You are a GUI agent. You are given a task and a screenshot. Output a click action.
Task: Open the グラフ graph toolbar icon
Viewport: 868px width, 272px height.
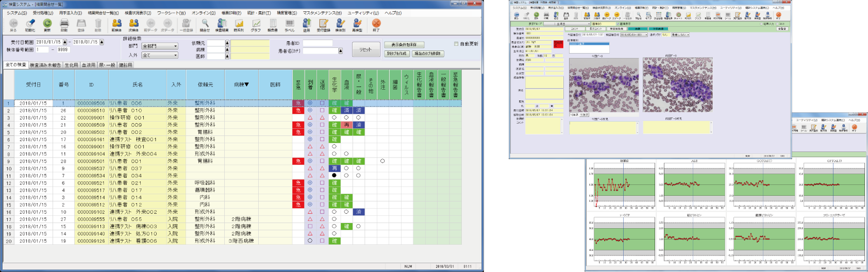point(256,24)
